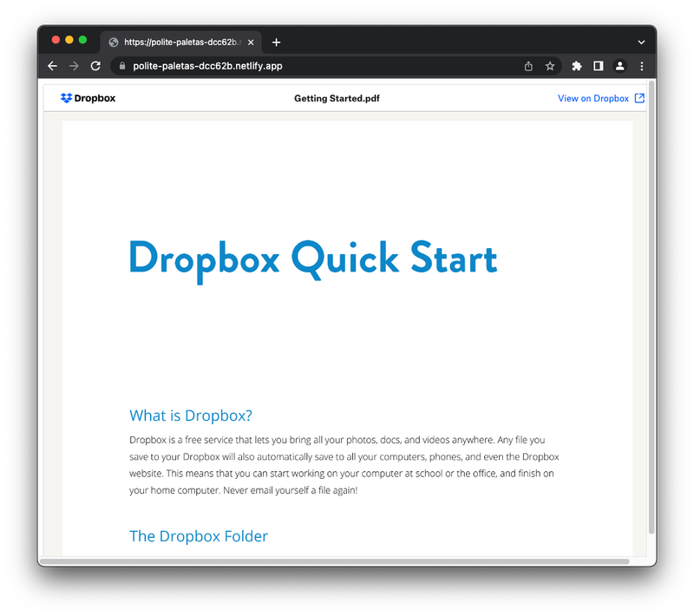Click the Dropbox logo in the header

click(x=88, y=98)
